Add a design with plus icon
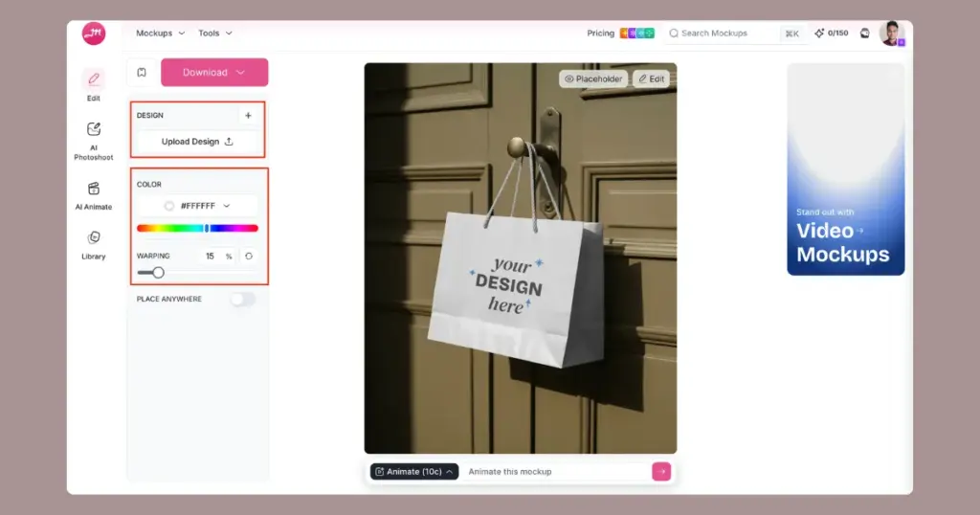The width and height of the screenshot is (980, 515). 248,116
